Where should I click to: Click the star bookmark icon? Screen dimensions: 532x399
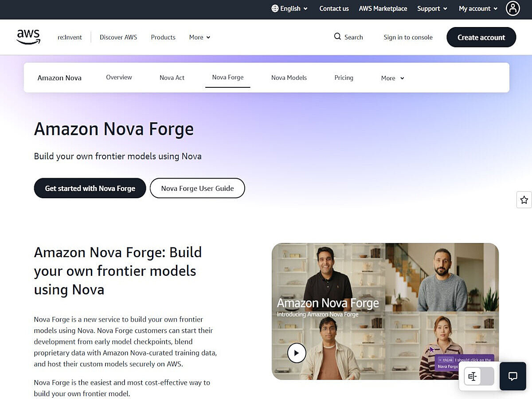click(524, 200)
